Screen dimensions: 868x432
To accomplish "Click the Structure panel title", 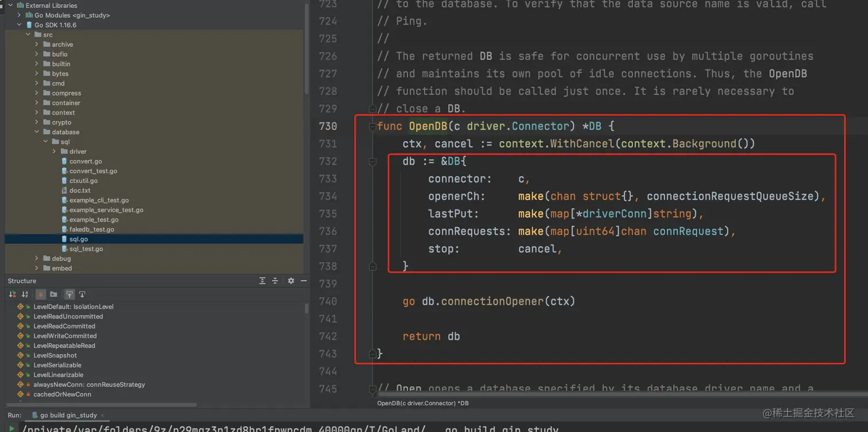I will point(22,281).
